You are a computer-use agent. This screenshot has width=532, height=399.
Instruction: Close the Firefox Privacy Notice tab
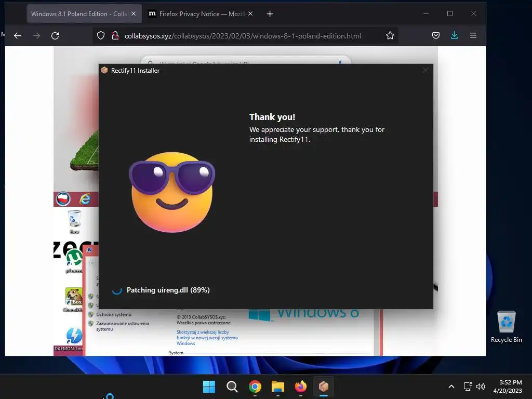(250, 14)
